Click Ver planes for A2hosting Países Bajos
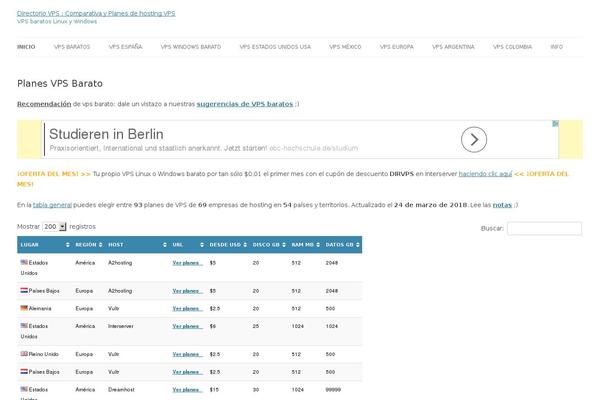This screenshot has height=400, width=600. [188, 291]
